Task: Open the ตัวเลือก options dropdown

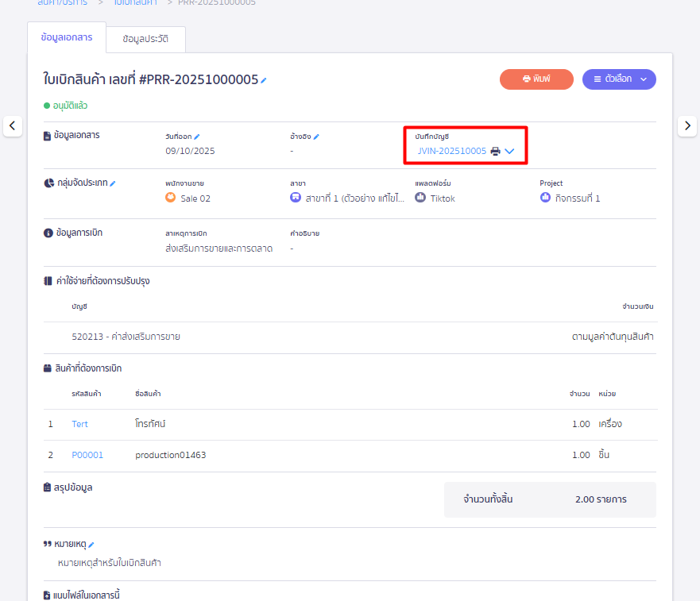Action: click(x=619, y=79)
